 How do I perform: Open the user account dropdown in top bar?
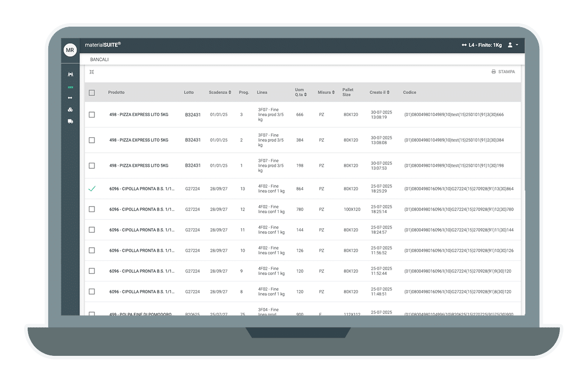pos(513,45)
